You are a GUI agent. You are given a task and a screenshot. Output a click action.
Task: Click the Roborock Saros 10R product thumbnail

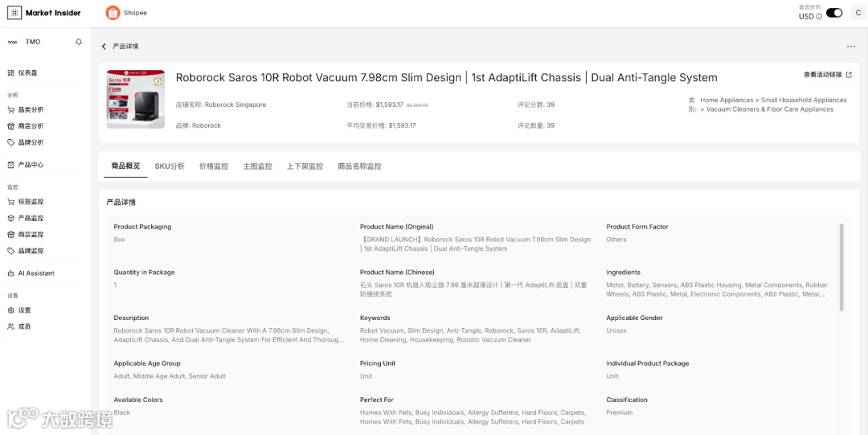click(136, 99)
